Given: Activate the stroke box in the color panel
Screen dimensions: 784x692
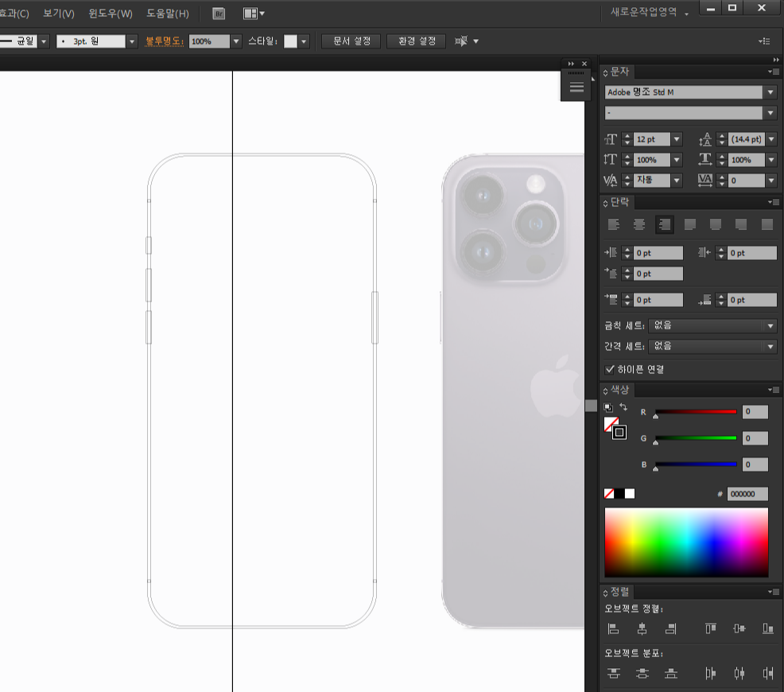Looking at the screenshot, I should (x=619, y=433).
